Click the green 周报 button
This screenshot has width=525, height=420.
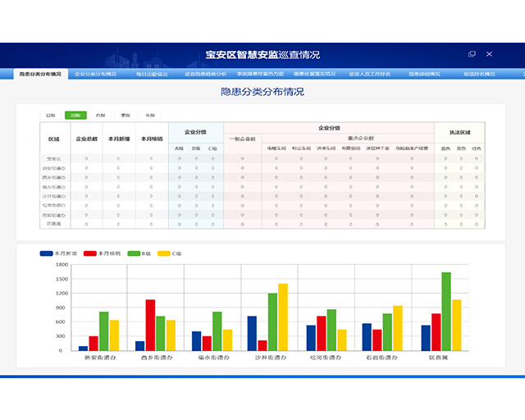click(75, 116)
